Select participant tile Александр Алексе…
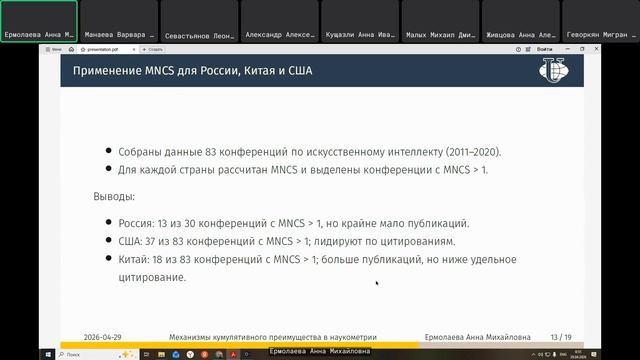The image size is (640, 360). click(280, 21)
